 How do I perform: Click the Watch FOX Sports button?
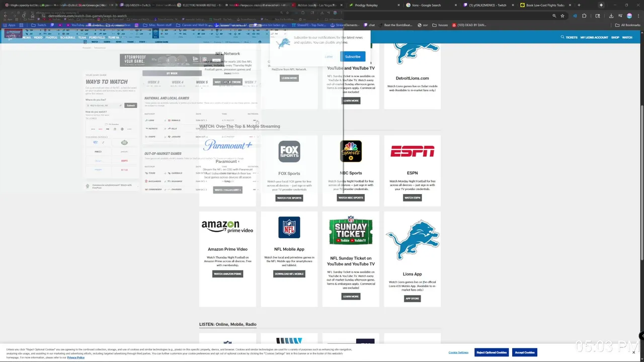[x=289, y=198]
